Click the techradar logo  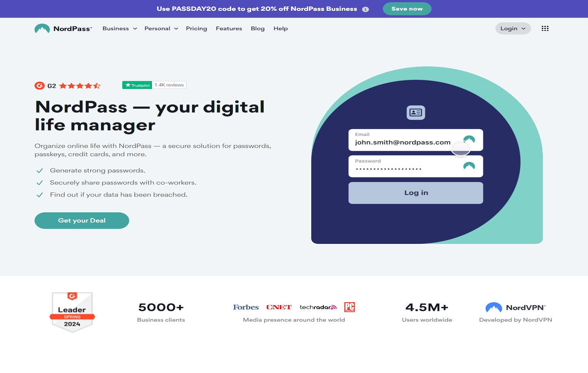(318, 307)
